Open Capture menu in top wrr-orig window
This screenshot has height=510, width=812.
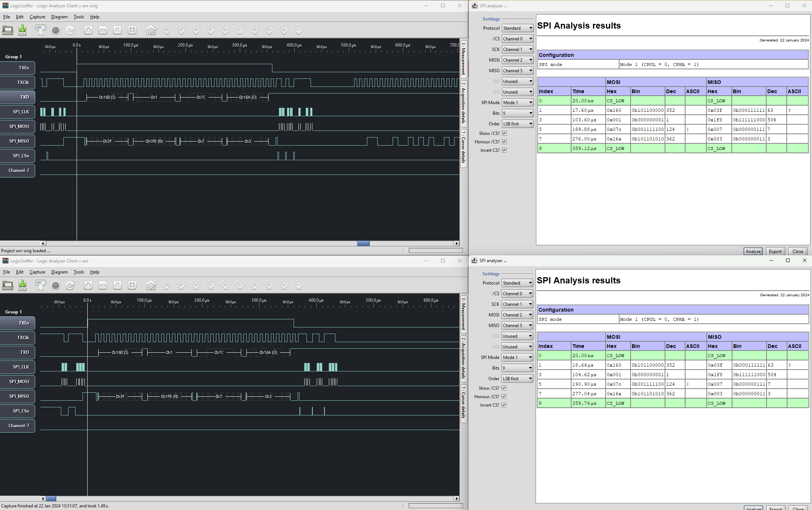coord(37,17)
